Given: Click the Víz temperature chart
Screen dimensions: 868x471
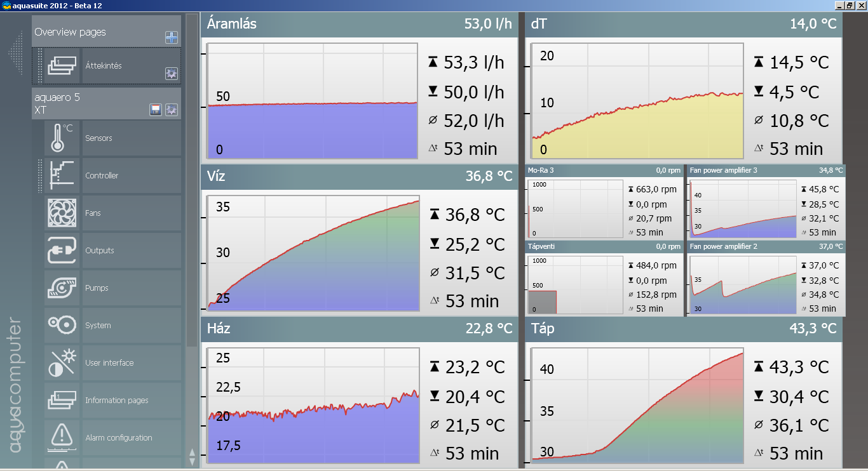Looking at the screenshot, I should (x=314, y=253).
